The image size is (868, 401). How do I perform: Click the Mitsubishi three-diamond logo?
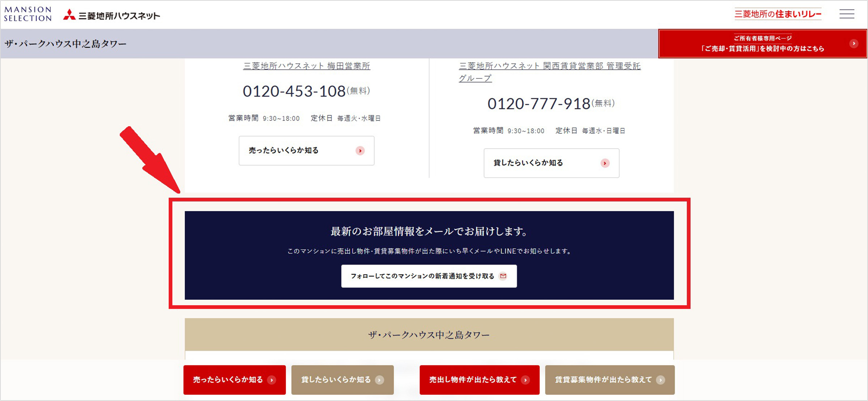pos(69,15)
